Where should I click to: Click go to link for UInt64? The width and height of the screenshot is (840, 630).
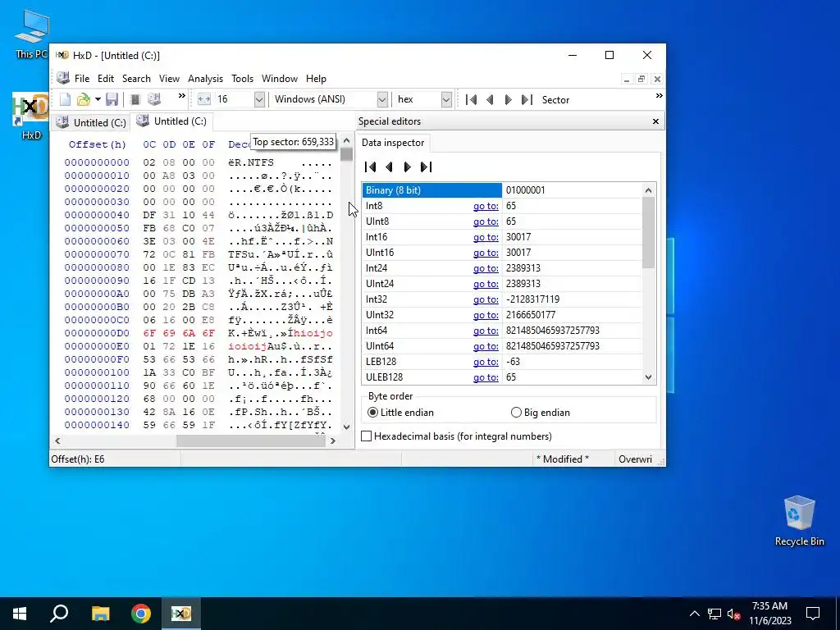[x=486, y=346]
